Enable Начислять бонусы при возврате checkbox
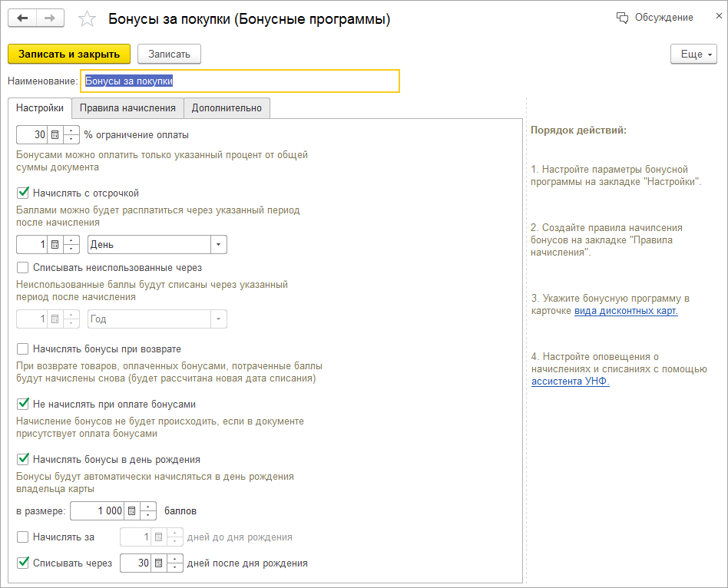 click(23, 349)
